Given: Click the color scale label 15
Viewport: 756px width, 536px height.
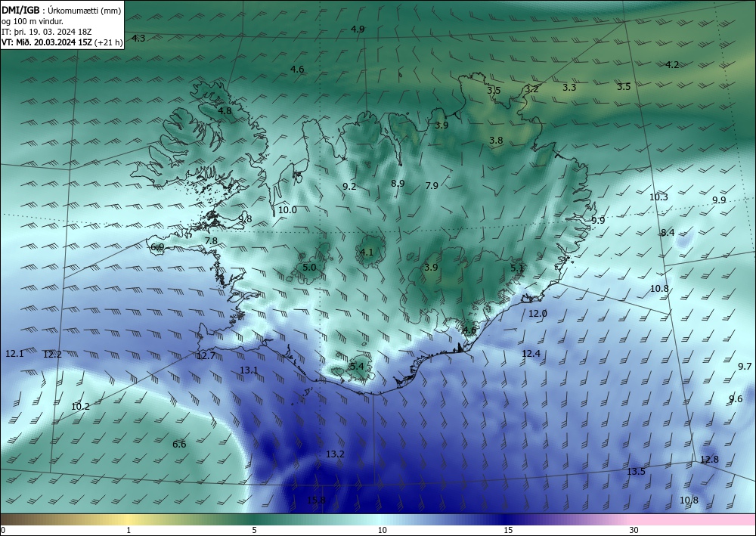Looking at the screenshot, I should coord(508,530).
